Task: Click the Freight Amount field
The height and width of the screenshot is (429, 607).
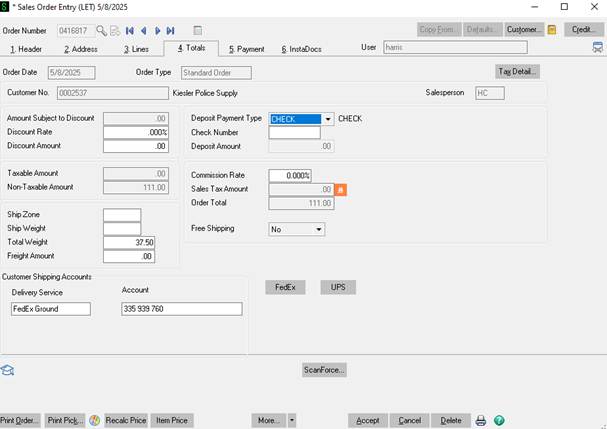Action: coord(129,256)
